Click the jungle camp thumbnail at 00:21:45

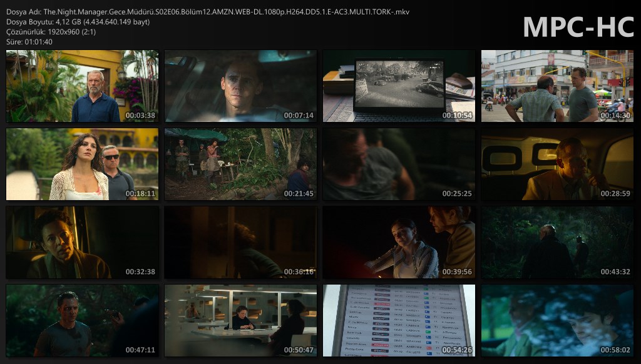tap(240, 164)
